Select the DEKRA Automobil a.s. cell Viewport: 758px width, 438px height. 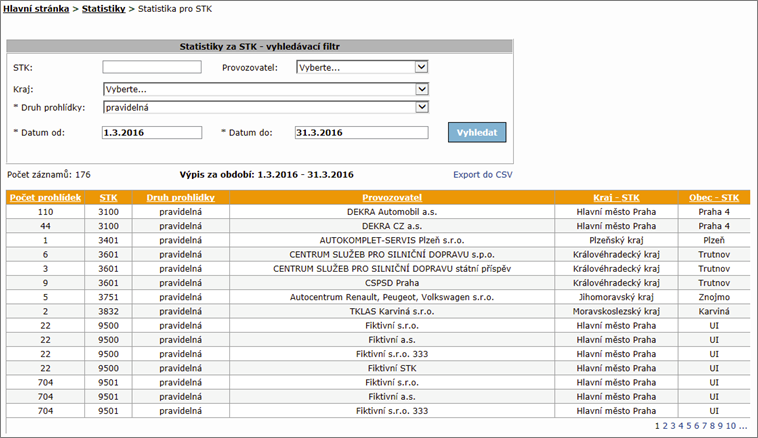tap(392, 212)
